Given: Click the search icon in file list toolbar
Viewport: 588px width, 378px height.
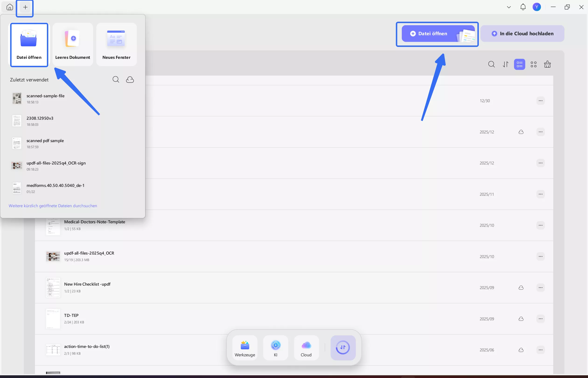Looking at the screenshot, I should (491, 64).
